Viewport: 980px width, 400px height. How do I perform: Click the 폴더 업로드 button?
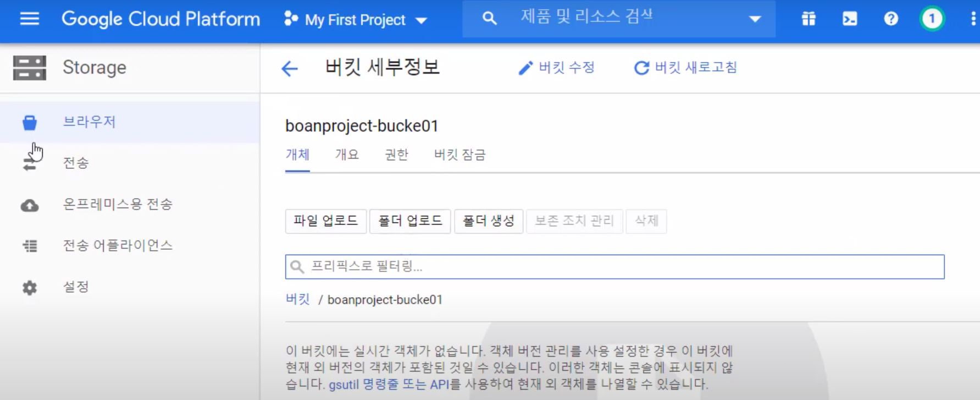[410, 221]
